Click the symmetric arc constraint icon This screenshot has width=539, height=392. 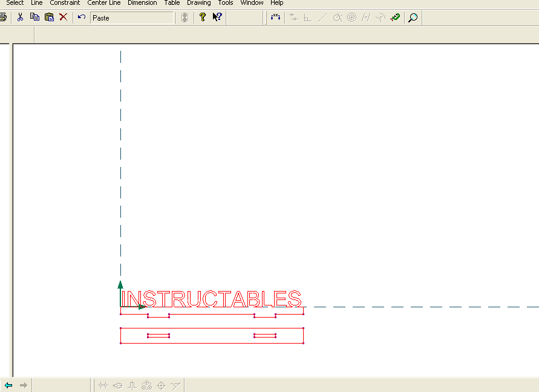pos(381,18)
